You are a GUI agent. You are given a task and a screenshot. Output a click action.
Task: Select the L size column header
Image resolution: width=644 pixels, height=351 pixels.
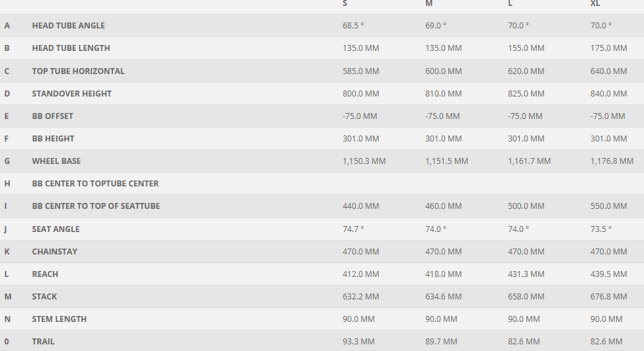click(510, 4)
